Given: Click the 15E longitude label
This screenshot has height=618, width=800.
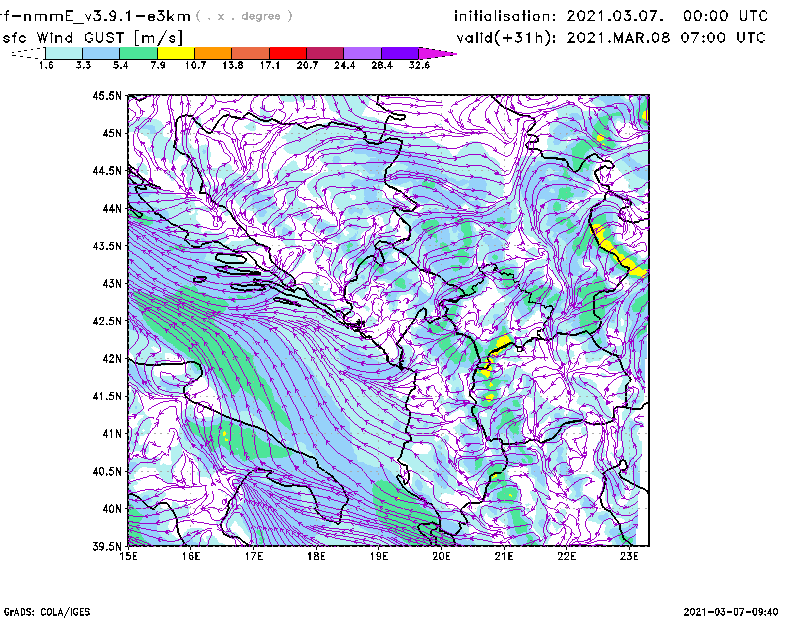Looking at the screenshot, I should (x=128, y=556).
